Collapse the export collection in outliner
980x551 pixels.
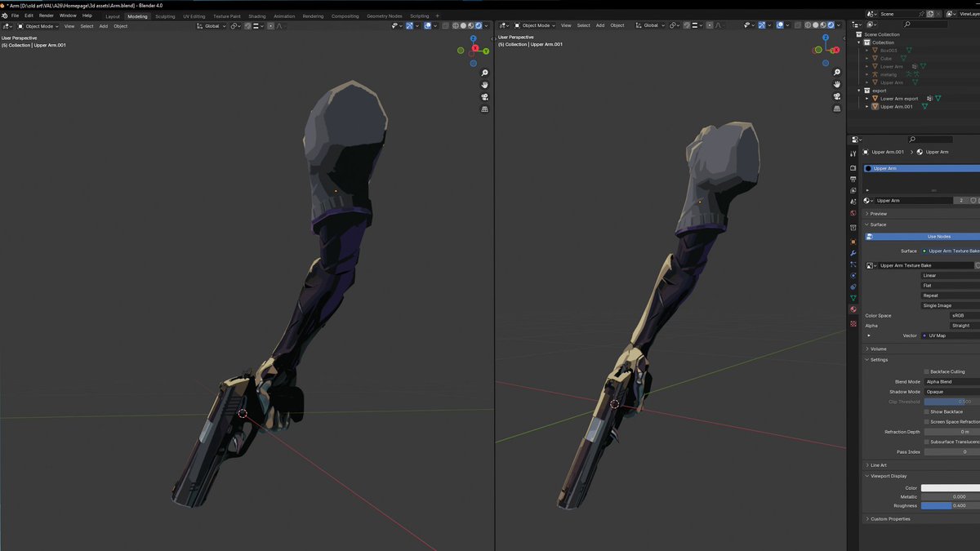[x=859, y=91]
